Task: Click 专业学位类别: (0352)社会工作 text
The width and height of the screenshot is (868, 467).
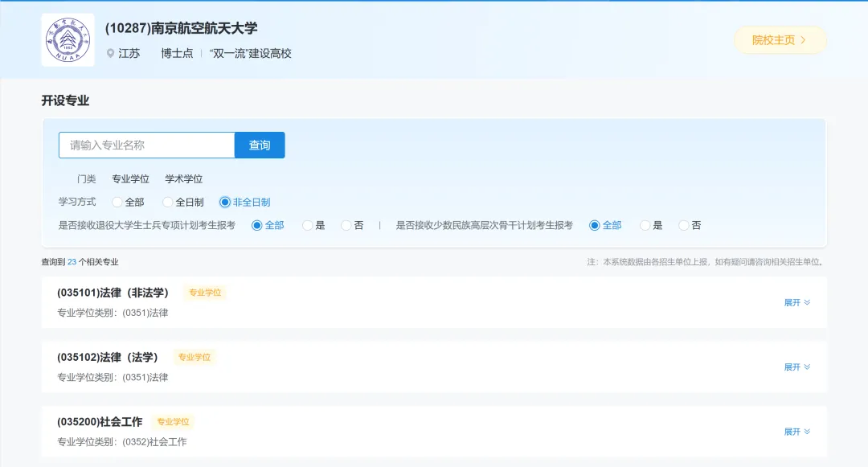Action: point(122,441)
